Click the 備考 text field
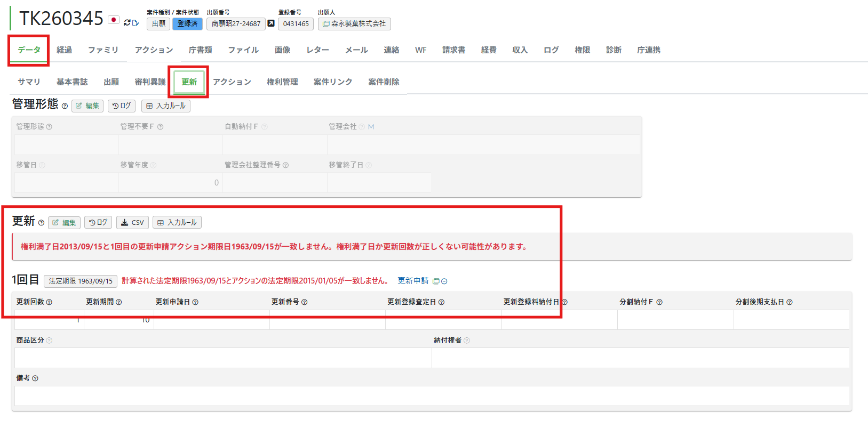868x421 pixels. (x=432, y=396)
